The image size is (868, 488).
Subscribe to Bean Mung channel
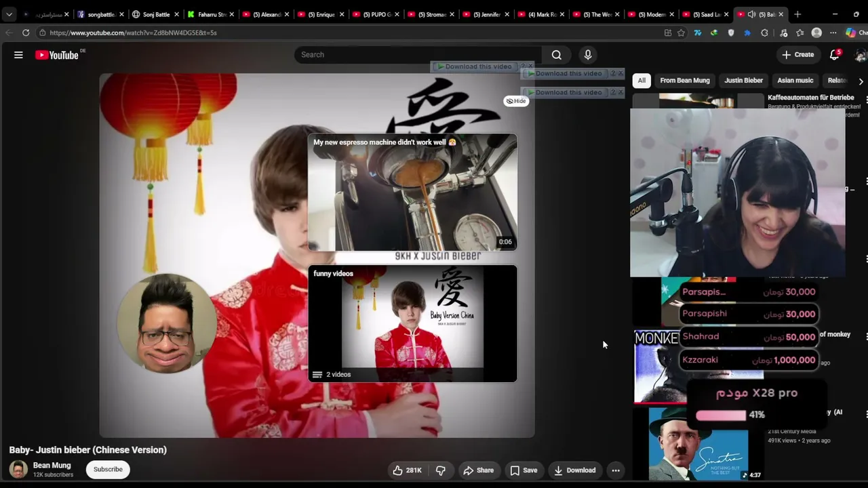pos(108,470)
